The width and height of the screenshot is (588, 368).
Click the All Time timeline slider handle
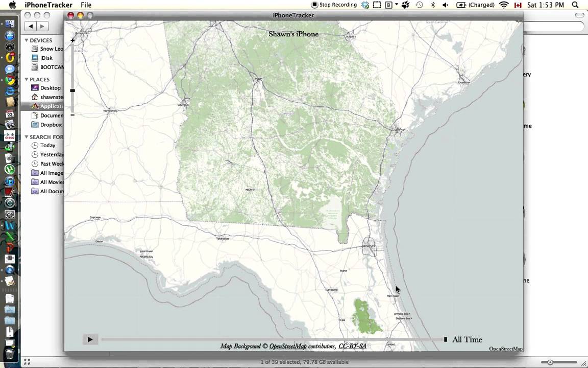[446, 339]
